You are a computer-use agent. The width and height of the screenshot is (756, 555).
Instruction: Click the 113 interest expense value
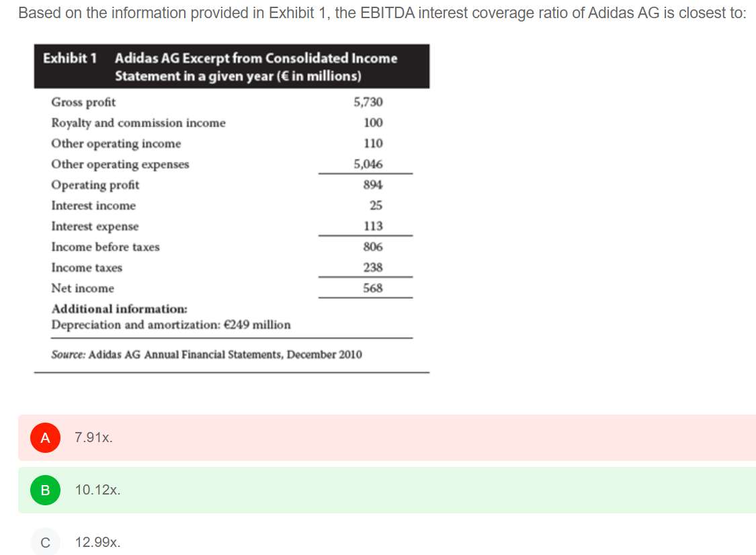[373, 226]
